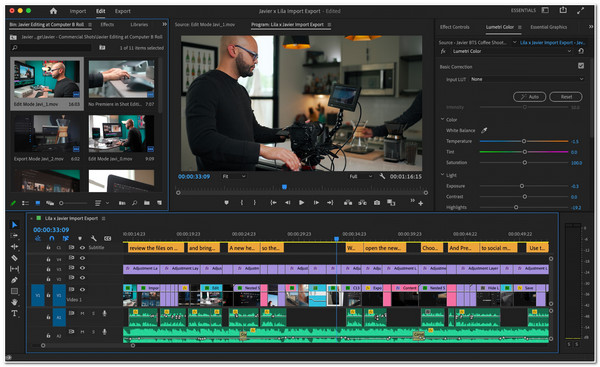Select the Slip tool
The height and width of the screenshot is (367, 600).
click(x=14, y=269)
